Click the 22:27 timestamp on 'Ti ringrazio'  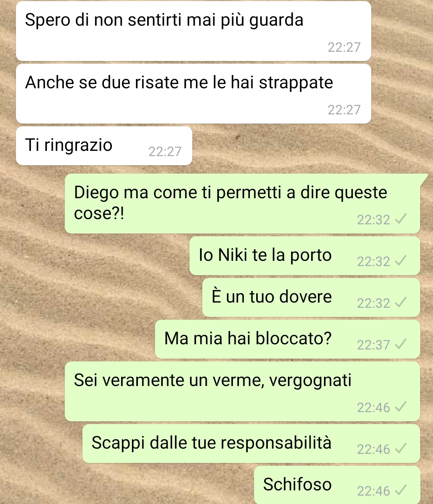(x=165, y=151)
